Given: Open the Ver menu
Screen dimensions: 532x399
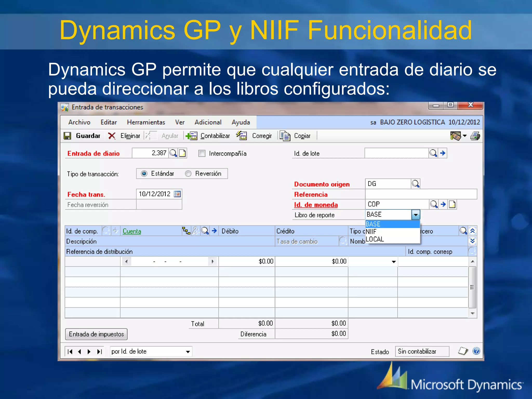Looking at the screenshot, I should (180, 122).
